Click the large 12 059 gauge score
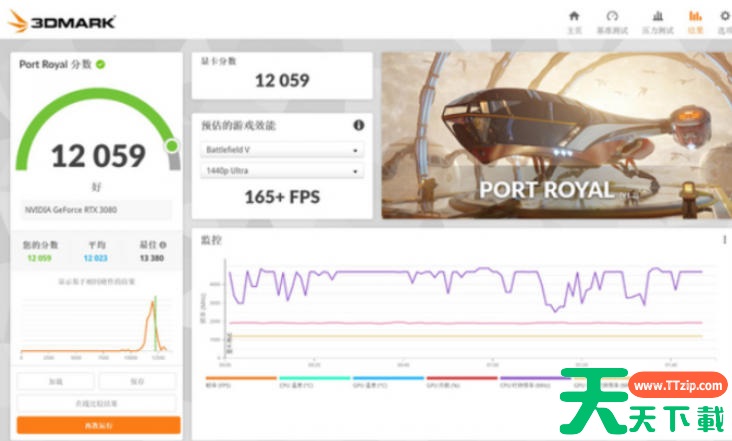732x441 pixels. point(99,156)
